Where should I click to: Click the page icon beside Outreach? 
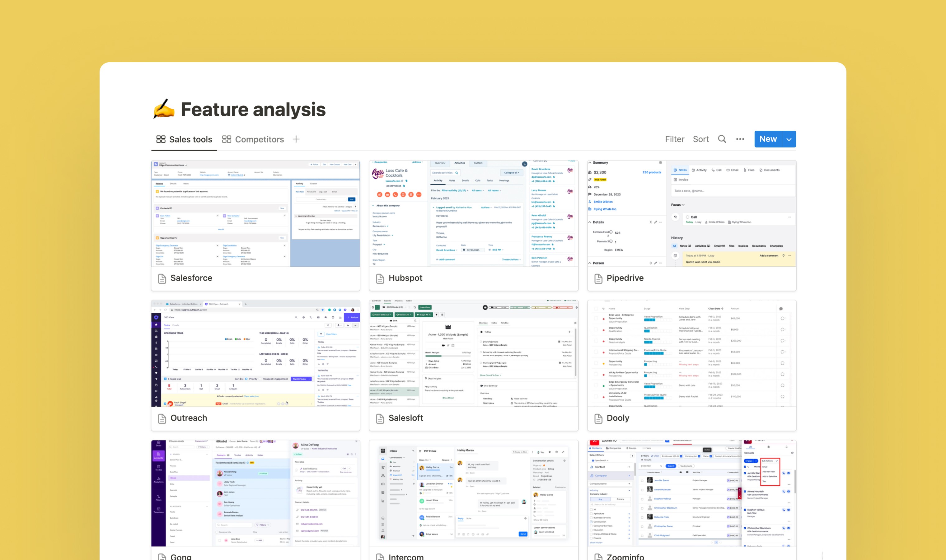pyautogui.click(x=162, y=418)
